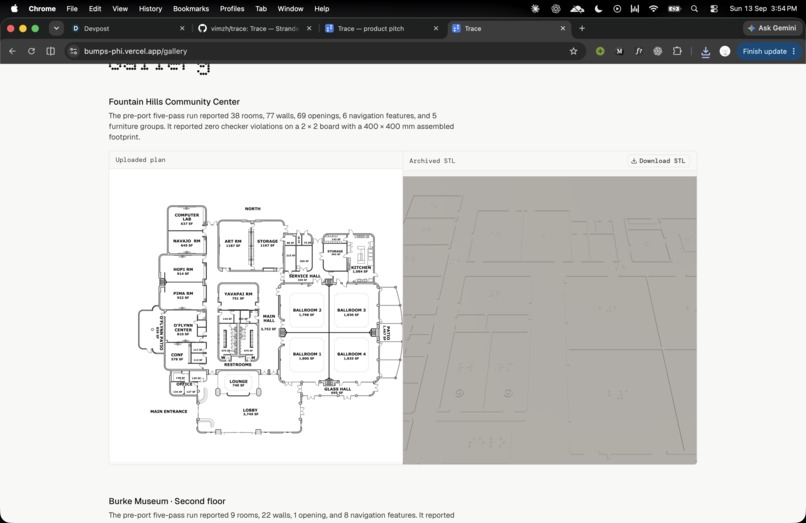Open the Tab menu
Image resolution: width=806 pixels, height=523 pixels.
tap(261, 9)
